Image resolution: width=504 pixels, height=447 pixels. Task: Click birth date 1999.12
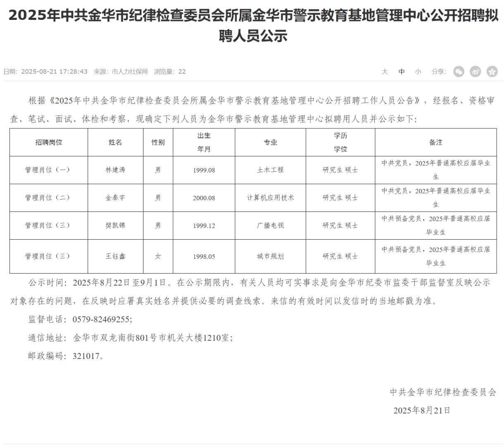pyautogui.click(x=204, y=226)
